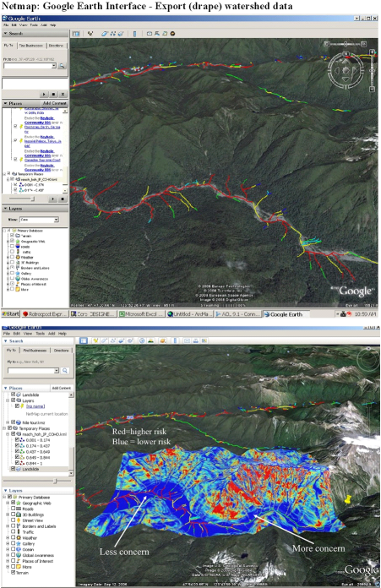Toggle Roads layer checkbox in lower window
Viewport: 381px width, 588px height.
pyautogui.click(x=14, y=509)
